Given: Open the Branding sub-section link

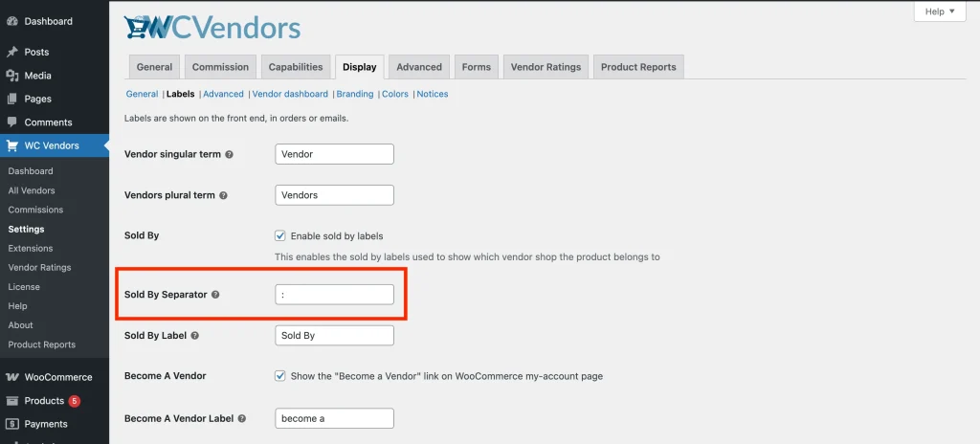Looking at the screenshot, I should [x=355, y=94].
